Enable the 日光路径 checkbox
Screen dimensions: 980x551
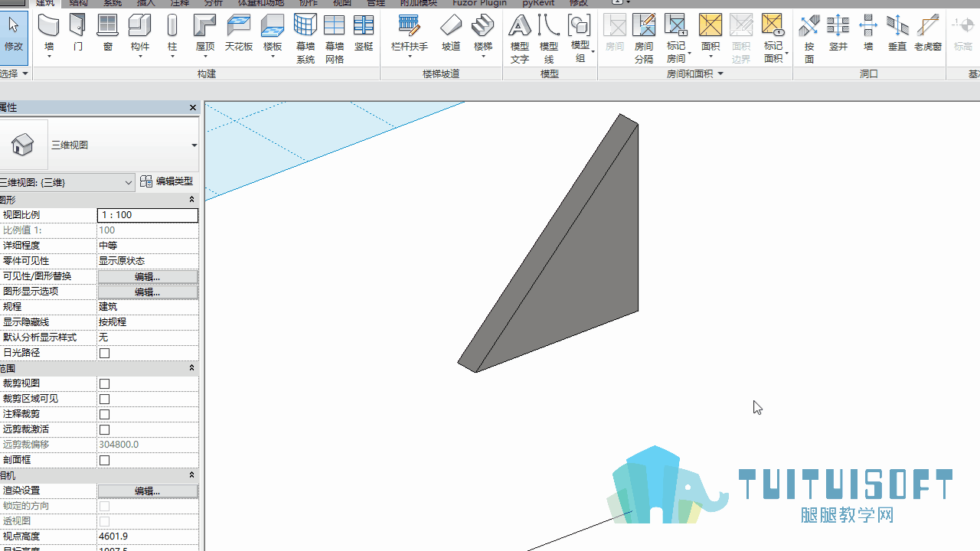[x=105, y=353]
